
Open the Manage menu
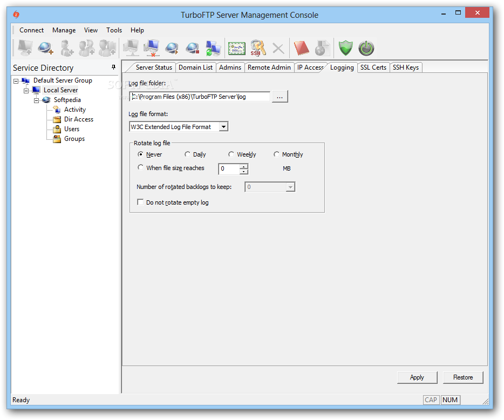tap(64, 30)
